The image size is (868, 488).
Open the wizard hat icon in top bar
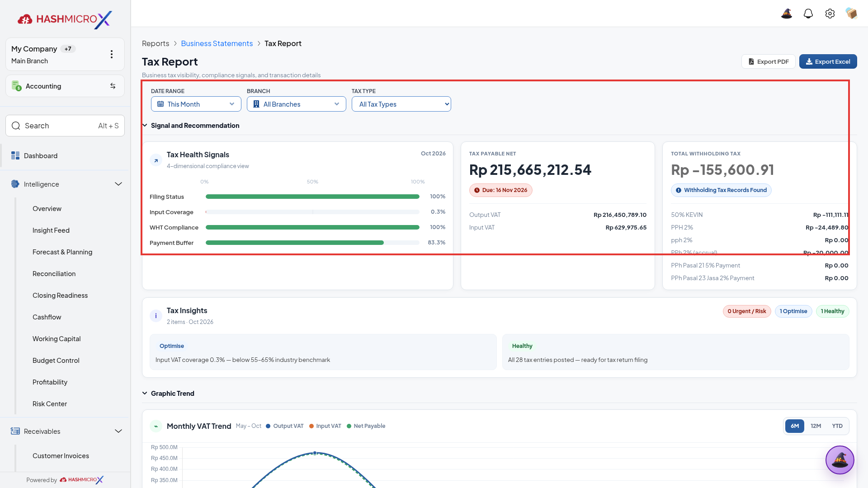(x=787, y=14)
